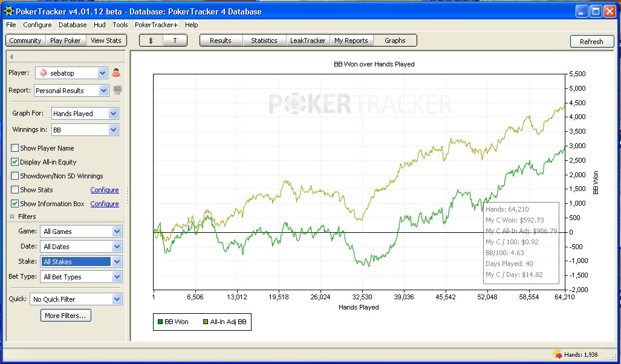The height and width of the screenshot is (364, 621).
Task: Enable Show Player Name checkbox
Action: point(15,148)
